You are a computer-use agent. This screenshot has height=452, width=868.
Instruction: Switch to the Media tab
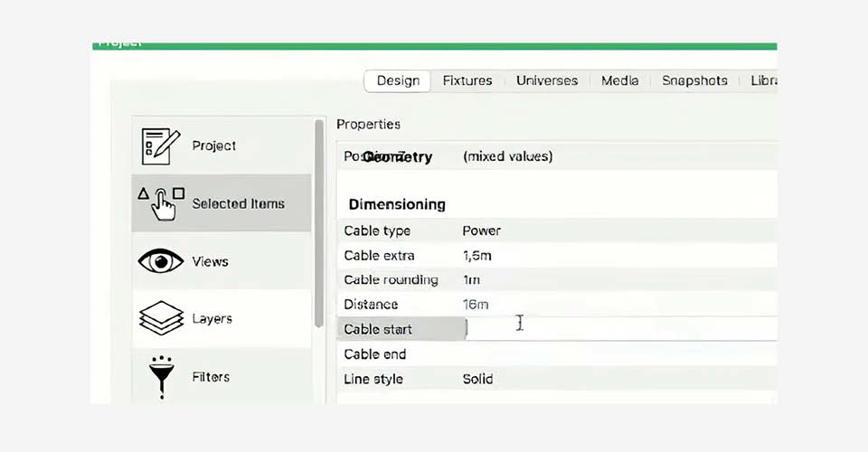coord(619,80)
